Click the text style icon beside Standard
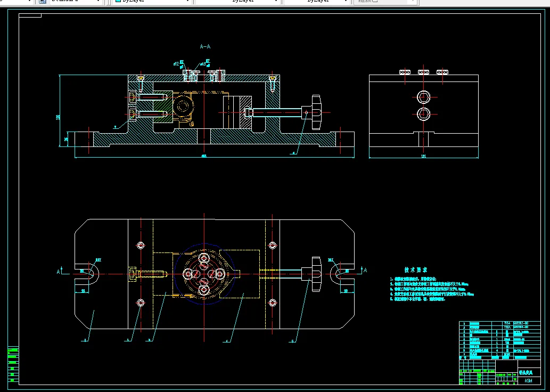This screenshot has height=392, width=550. pyautogui.click(x=43, y=2)
